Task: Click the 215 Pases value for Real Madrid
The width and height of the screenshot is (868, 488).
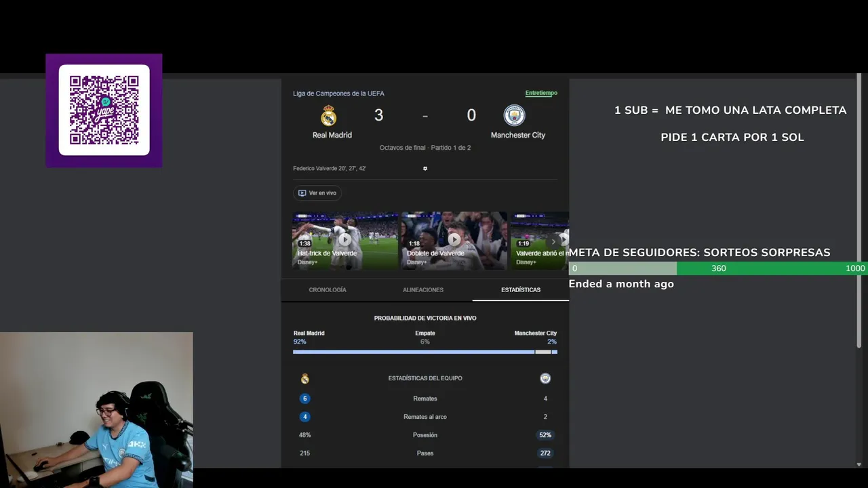Action: pyautogui.click(x=304, y=453)
